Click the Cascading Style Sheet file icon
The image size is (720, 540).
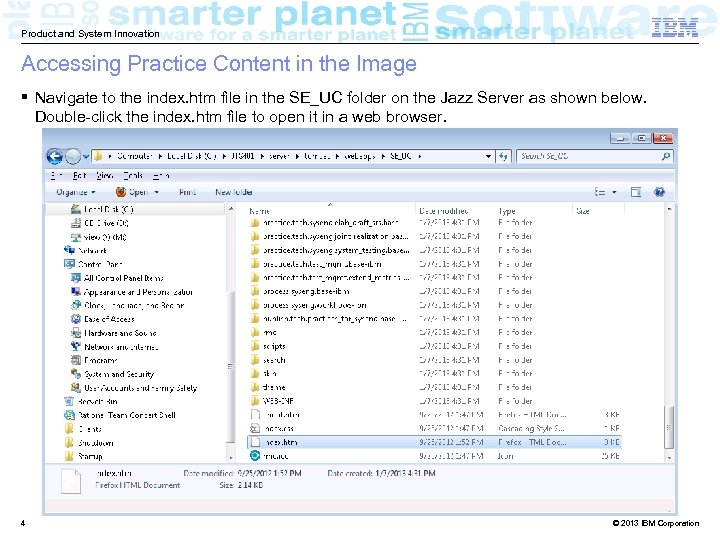click(x=255, y=428)
